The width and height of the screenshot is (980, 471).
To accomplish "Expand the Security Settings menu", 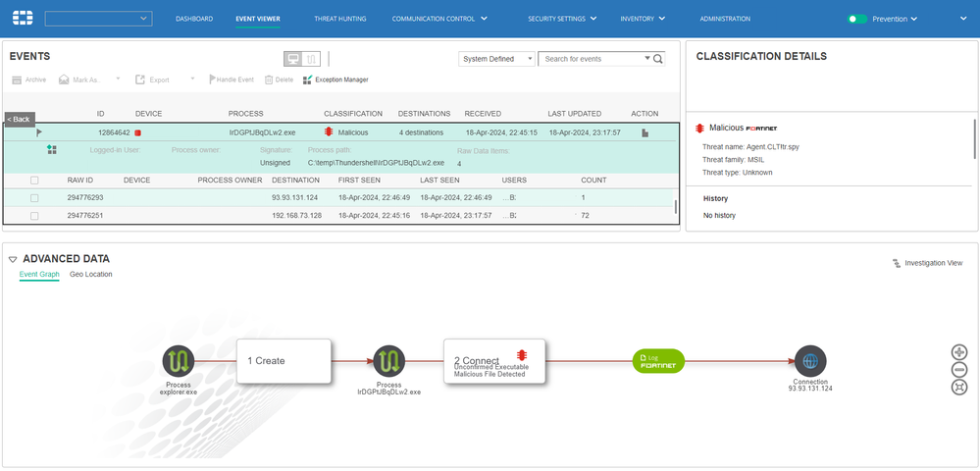I will pyautogui.click(x=562, y=19).
